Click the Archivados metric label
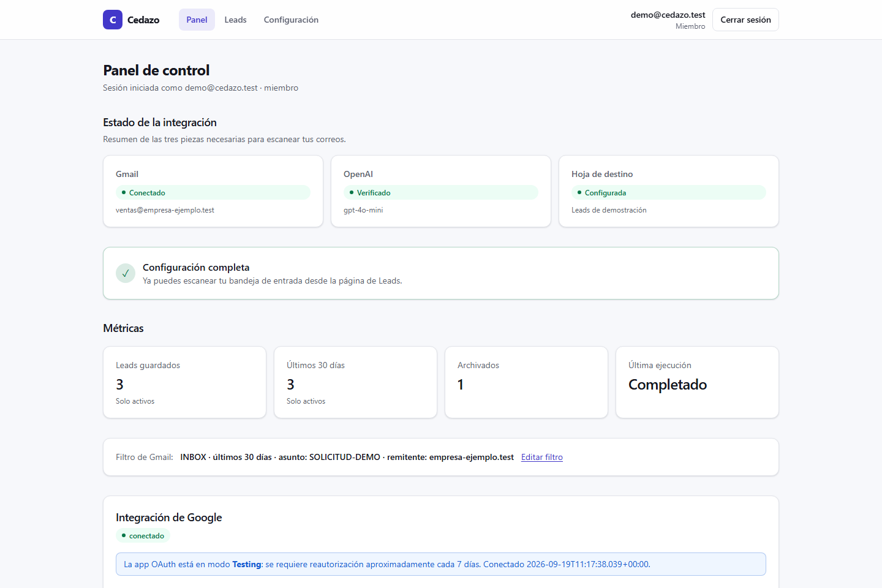 point(478,365)
